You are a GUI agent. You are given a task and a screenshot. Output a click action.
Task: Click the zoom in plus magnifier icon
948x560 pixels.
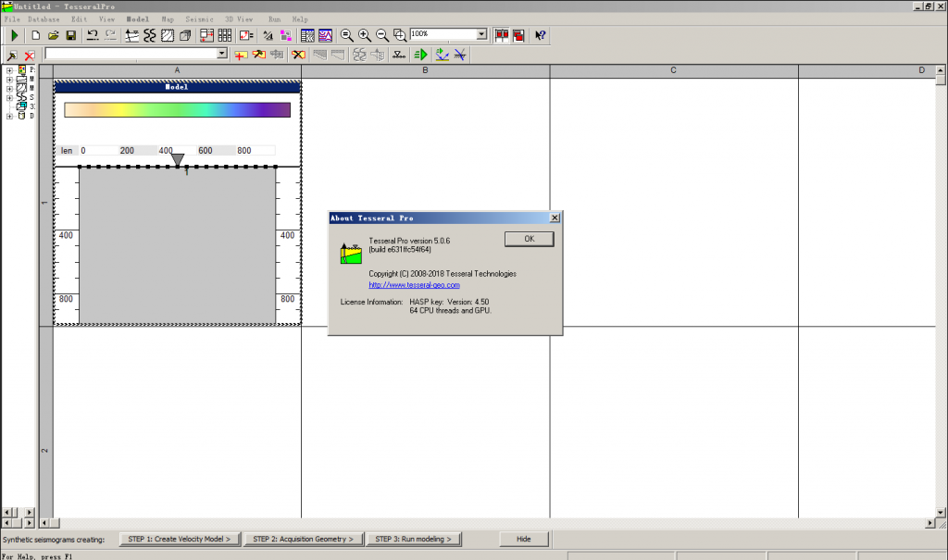tap(365, 36)
